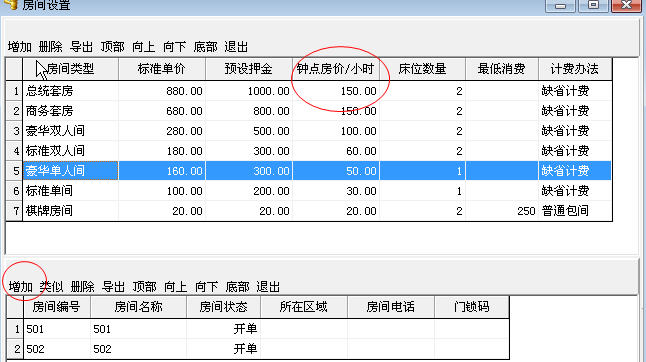Click 向下 in the room list toolbar
Viewport: 646px width, 362px height.
[206, 287]
